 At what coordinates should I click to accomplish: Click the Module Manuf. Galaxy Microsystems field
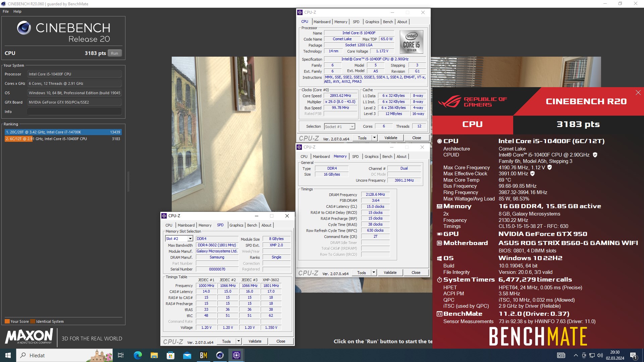217,251
